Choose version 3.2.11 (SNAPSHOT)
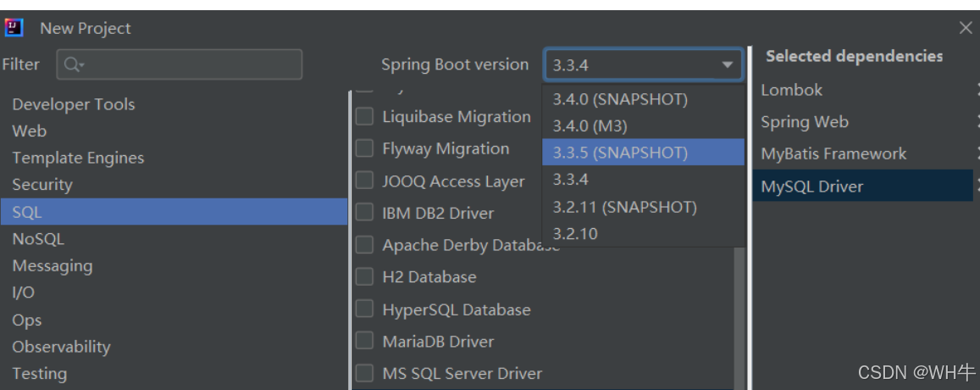 643,207
